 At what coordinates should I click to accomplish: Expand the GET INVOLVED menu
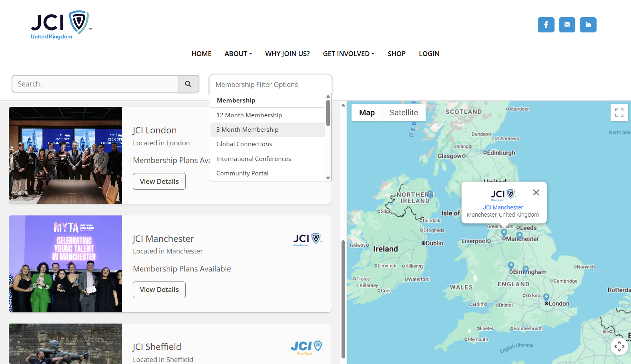pos(348,54)
